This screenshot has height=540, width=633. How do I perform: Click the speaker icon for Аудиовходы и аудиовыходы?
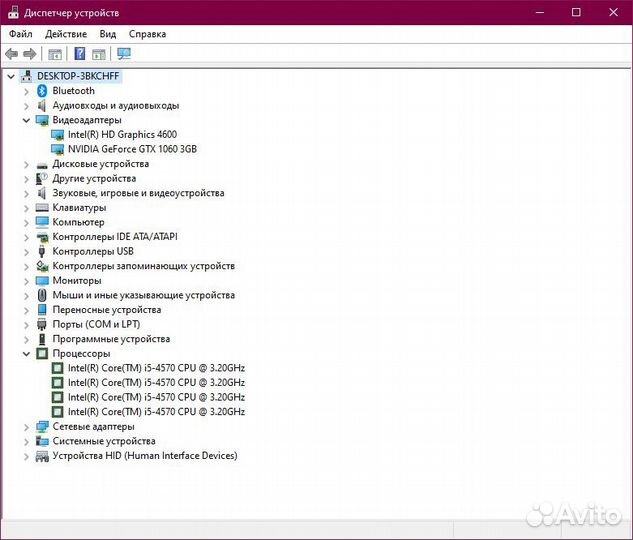tap(42, 106)
